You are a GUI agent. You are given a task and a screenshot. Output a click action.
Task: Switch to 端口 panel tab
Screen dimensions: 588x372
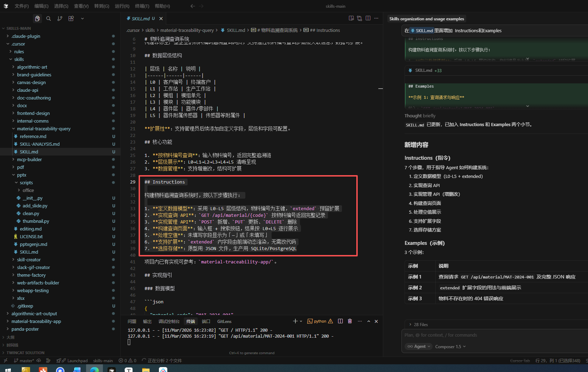pos(206,321)
